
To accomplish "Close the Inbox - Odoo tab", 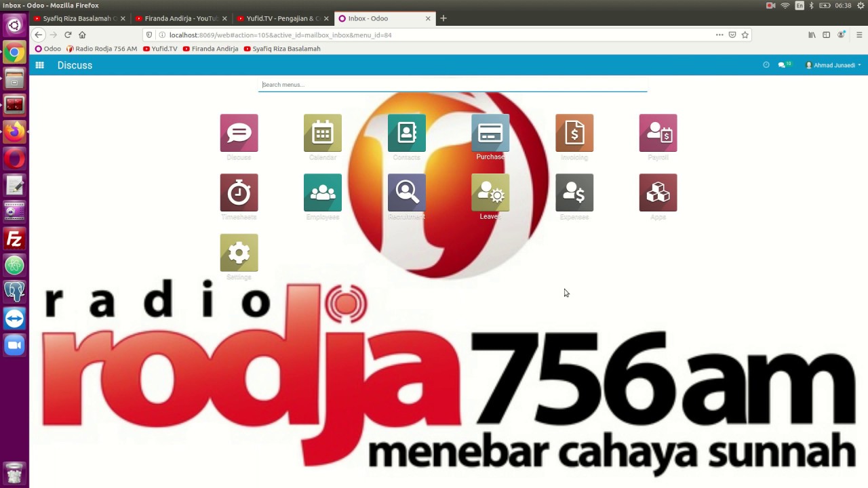I will pyautogui.click(x=428, y=18).
